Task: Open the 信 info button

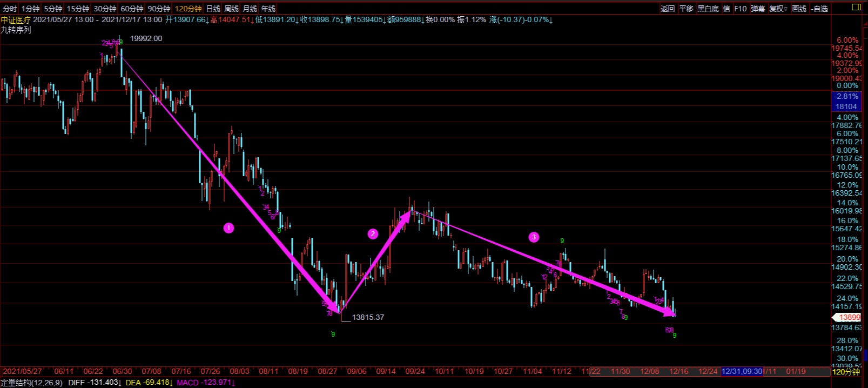Action: 726,9
